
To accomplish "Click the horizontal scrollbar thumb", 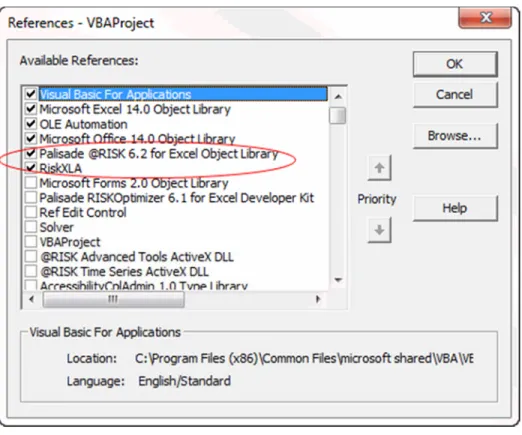I will point(114,299).
